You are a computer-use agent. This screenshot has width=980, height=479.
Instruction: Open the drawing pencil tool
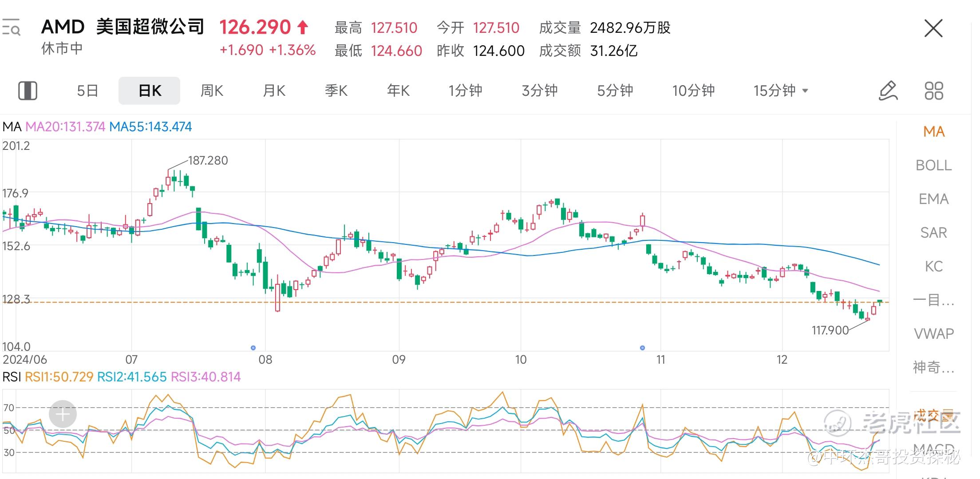pos(888,91)
